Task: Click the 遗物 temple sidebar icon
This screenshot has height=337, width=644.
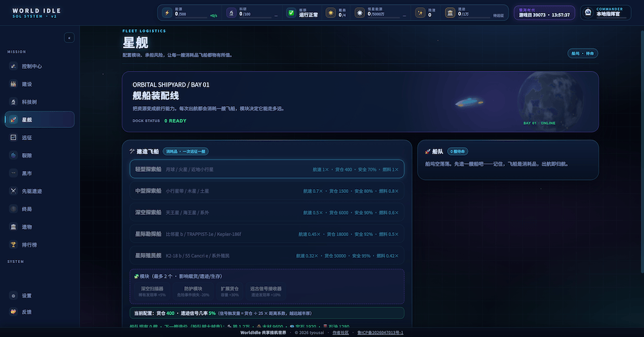Action: 13,227
